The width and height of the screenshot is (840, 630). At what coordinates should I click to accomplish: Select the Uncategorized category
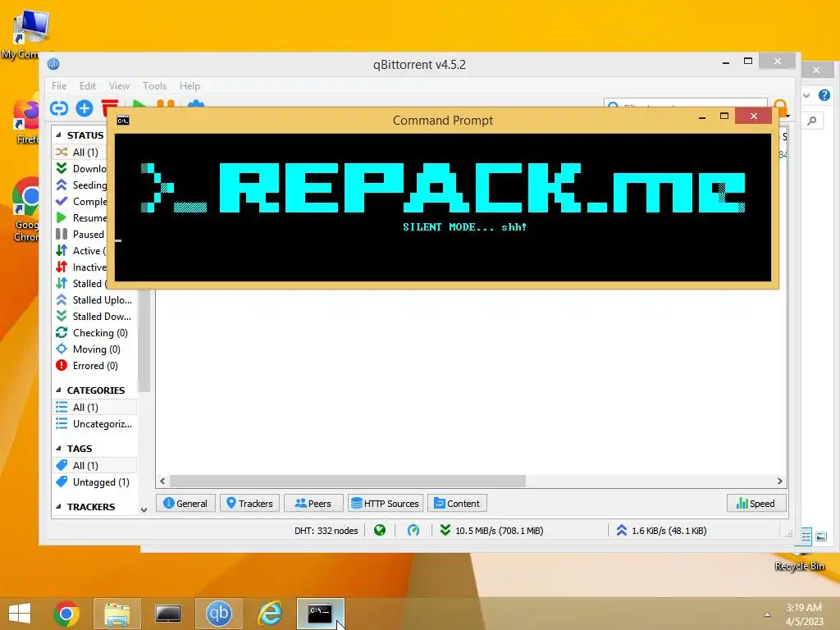pos(95,424)
